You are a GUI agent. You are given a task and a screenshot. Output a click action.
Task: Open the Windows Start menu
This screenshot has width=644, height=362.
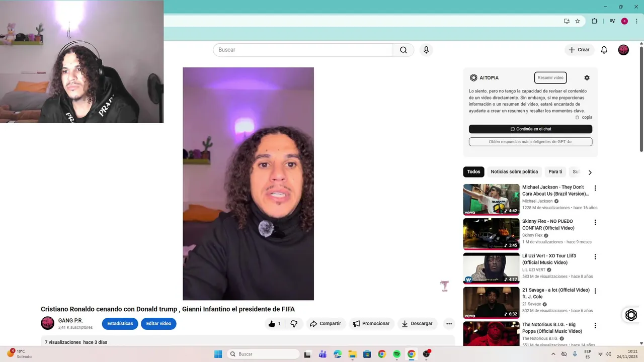coord(218,354)
